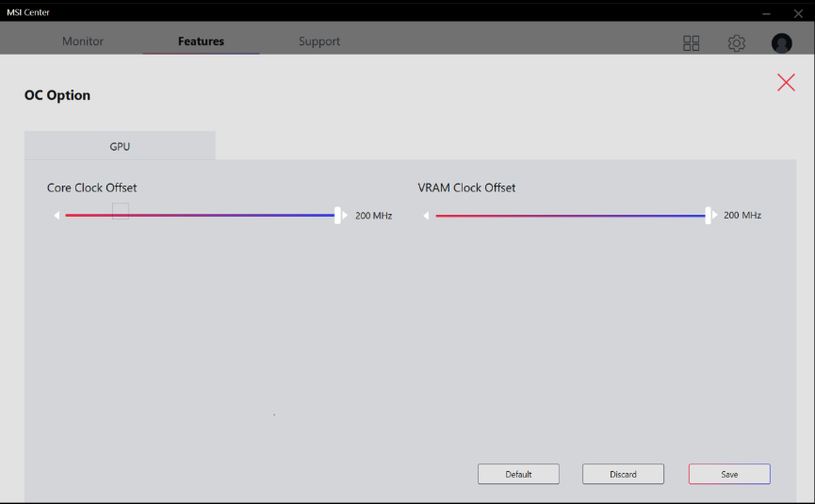Decrease VRAM Clock Offset with left arrow

pos(426,216)
